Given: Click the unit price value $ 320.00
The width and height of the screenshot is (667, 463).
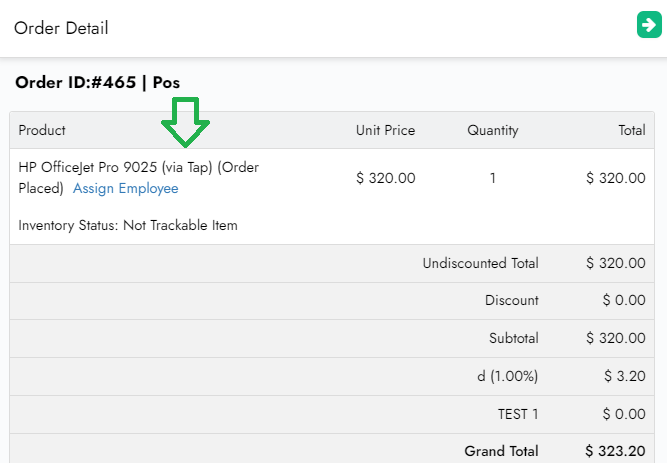Looking at the screenshot, I should click(385, 178).
